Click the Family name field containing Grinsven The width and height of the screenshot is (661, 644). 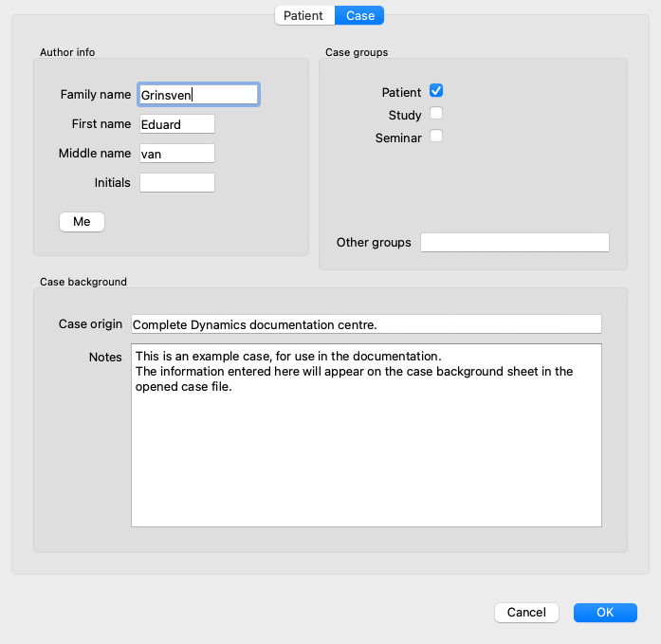198,95
